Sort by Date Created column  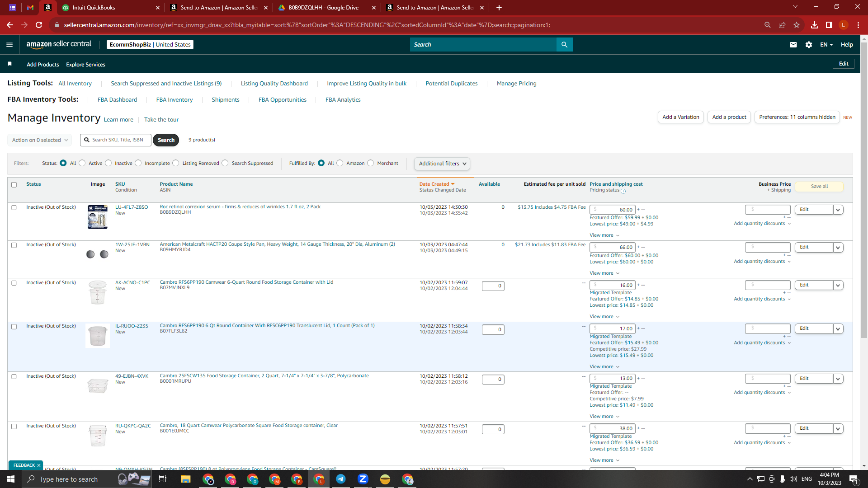[x=437, y=184]
